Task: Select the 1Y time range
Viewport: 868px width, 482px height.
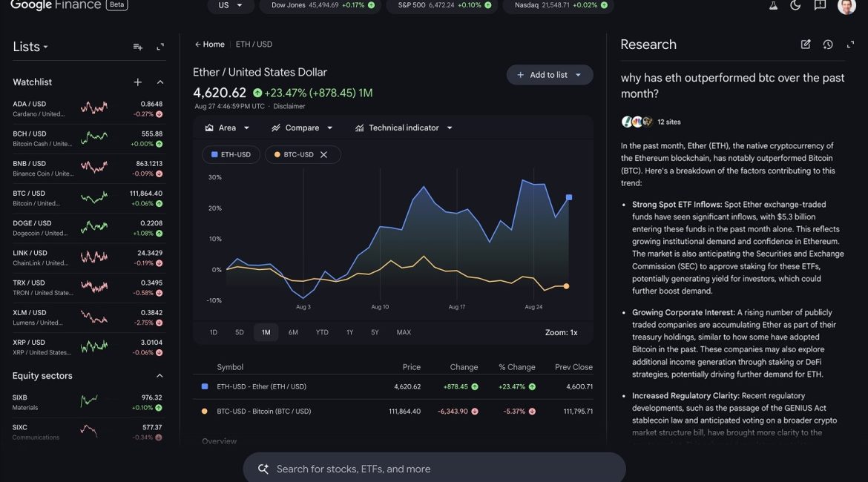Action: pyautogui.click(x=350, y=333)
